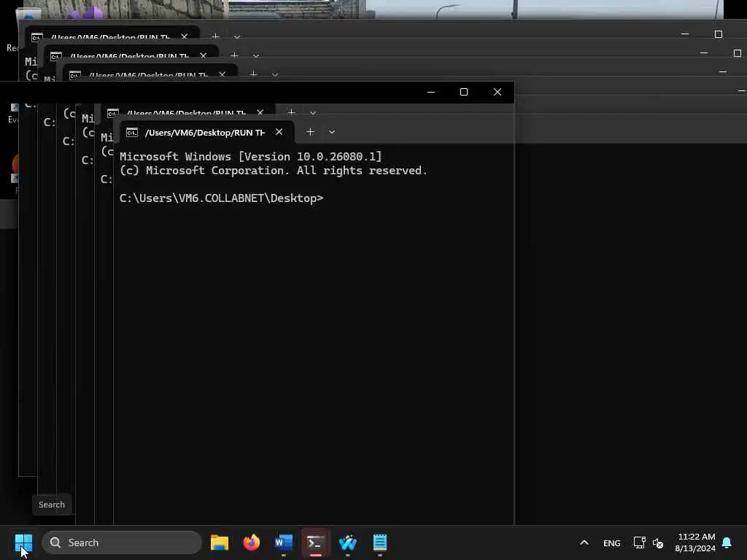The height and width of the screenshot is (560, 747).
Task: Open the clock showing 11:22 AM
Action: pos(695,542)
